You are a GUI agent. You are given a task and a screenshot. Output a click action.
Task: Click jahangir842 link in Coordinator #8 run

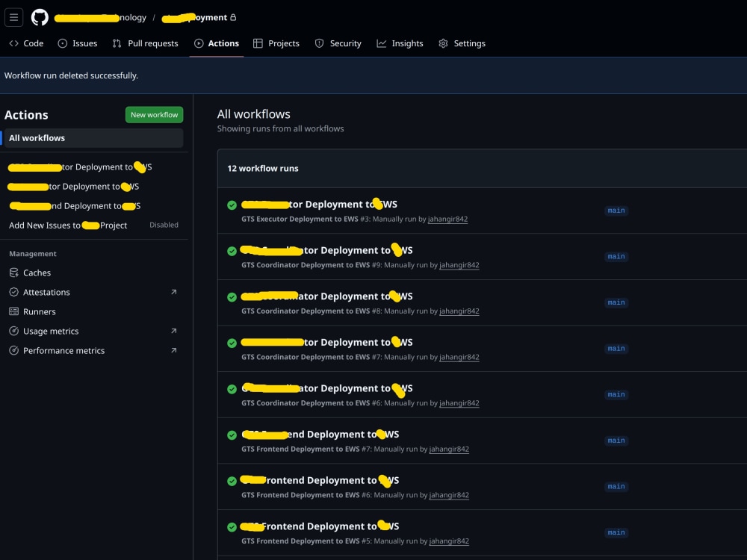click(459, 311)
